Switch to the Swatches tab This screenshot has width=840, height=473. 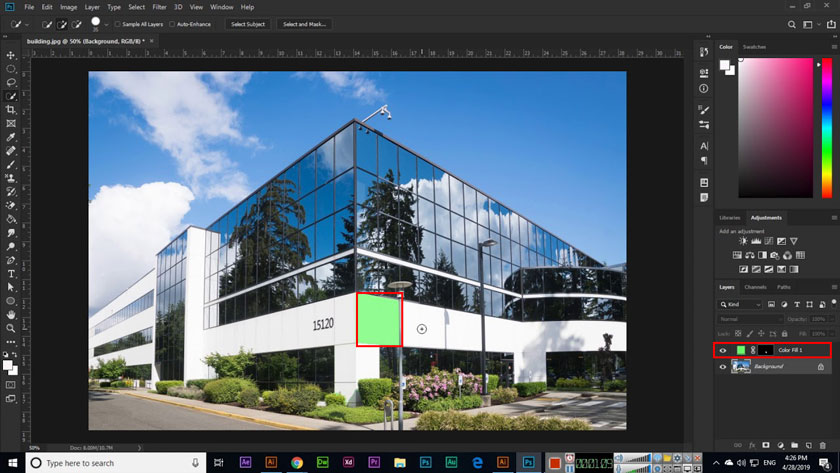[754, 47]
